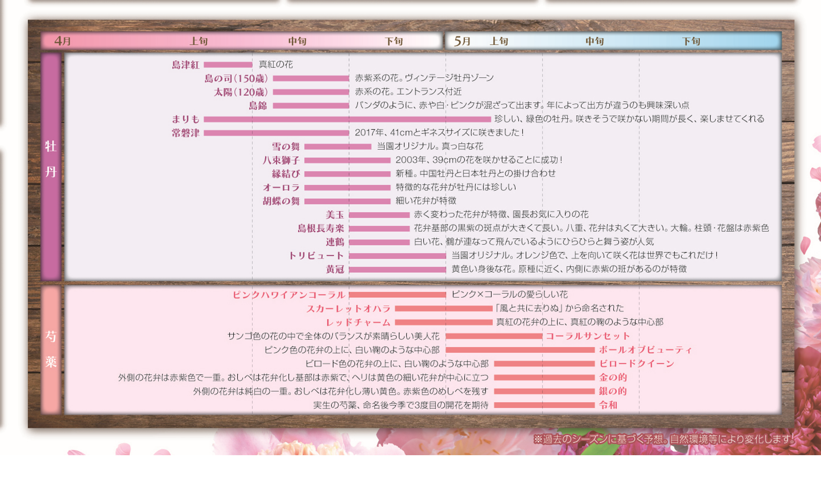The image size is (821, 504).
Task: Click the ピンクハワイアンコーラル label
Action: pos(289,295)
